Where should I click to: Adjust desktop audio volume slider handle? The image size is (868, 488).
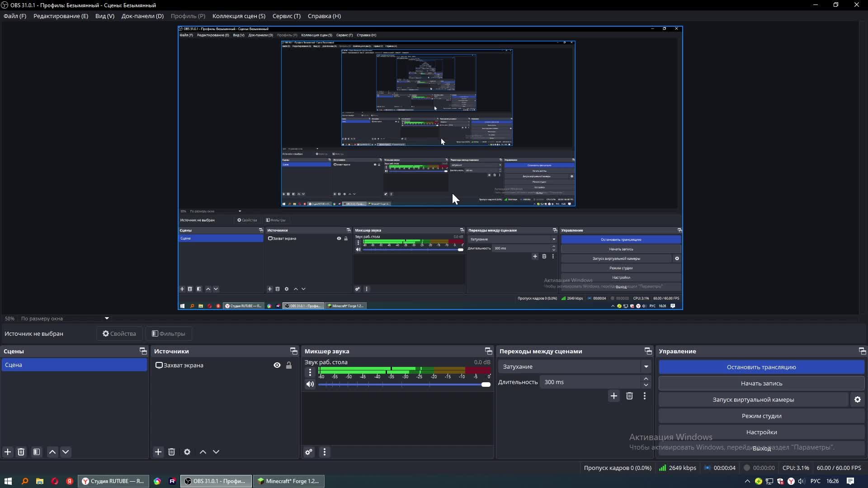[x=486, y=385]
